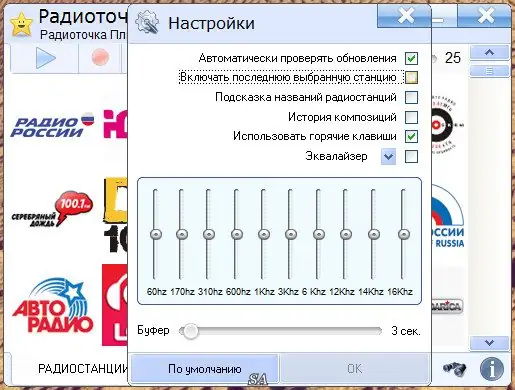Click the Play button in main window
The image size is (515, 390).
[46, 58]
